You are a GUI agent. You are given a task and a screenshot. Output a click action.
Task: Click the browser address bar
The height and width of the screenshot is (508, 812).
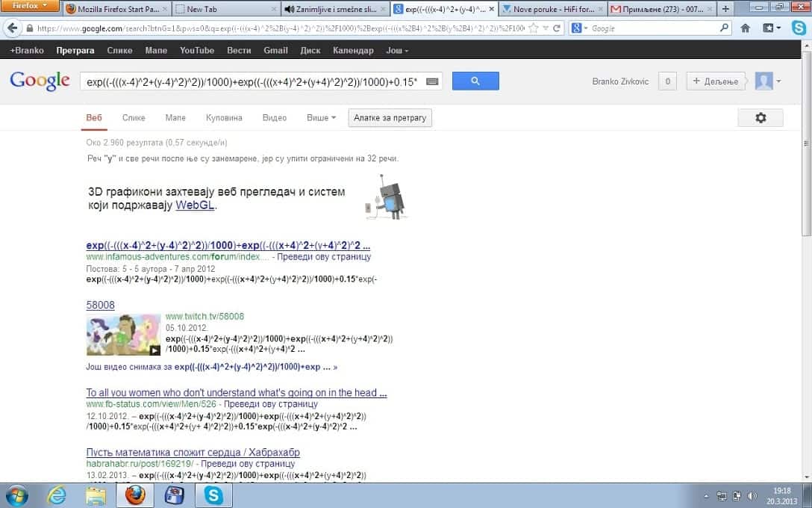click(x=280, y=28)
